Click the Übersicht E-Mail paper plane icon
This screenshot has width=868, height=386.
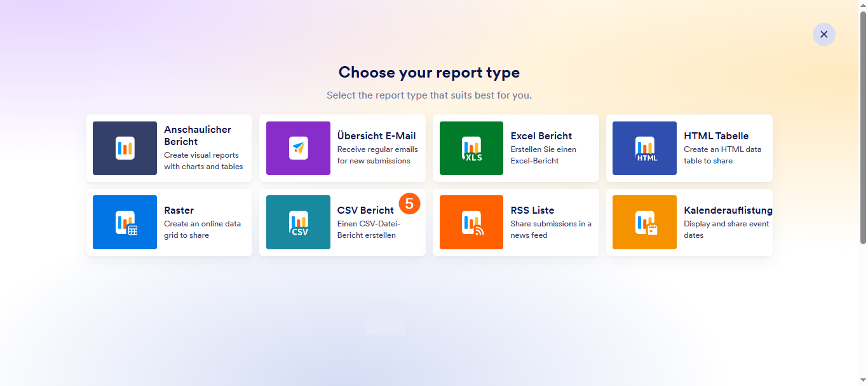pos(298,148)
